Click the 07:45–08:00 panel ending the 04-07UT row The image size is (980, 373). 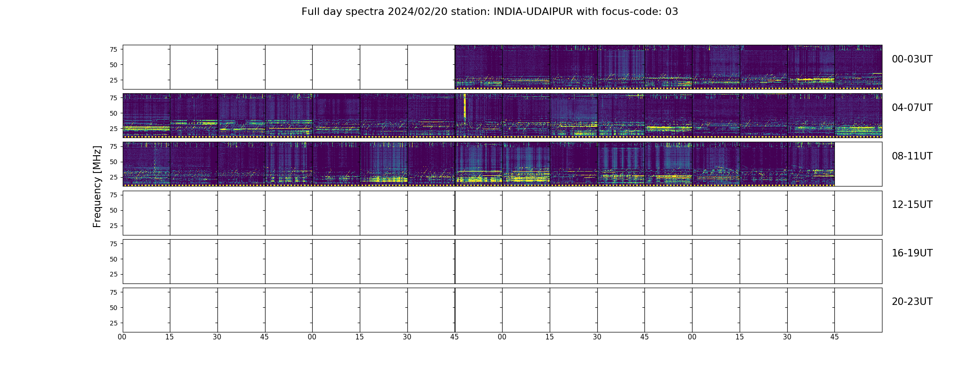pyautogui.click(x=858, y=116)
